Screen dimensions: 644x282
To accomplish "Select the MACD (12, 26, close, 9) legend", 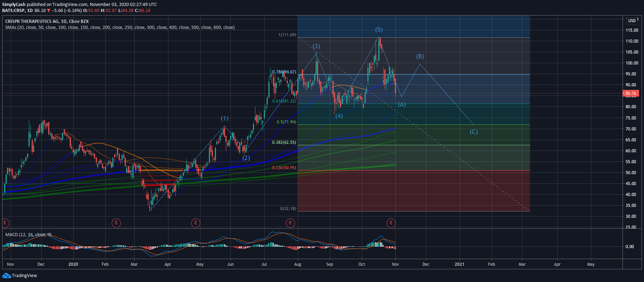I will [x=28, y=235].
